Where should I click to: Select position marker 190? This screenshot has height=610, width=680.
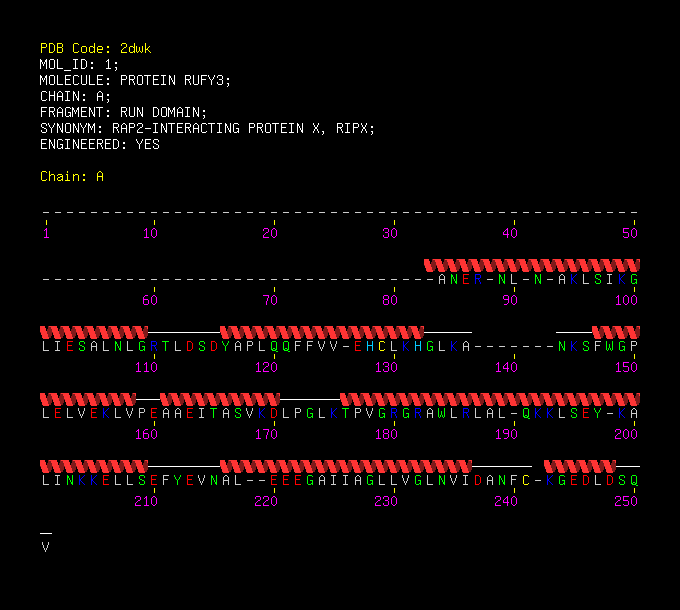[506, 434]
